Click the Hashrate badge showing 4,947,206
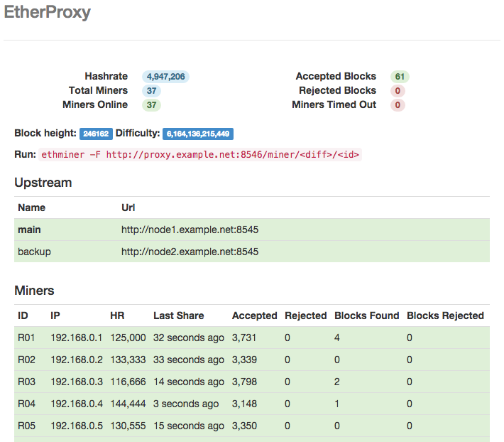Image resolution: width=504 pixels, height=442 pixels. 165,77
